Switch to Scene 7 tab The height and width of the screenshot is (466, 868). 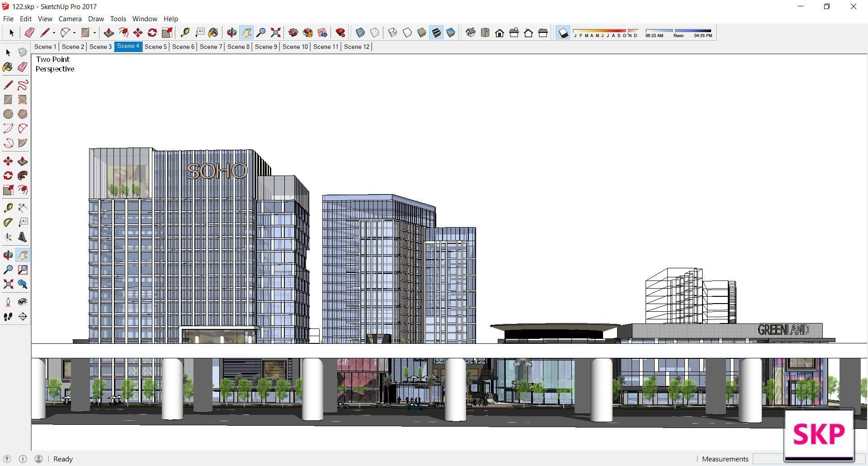[x=211, y=47]
